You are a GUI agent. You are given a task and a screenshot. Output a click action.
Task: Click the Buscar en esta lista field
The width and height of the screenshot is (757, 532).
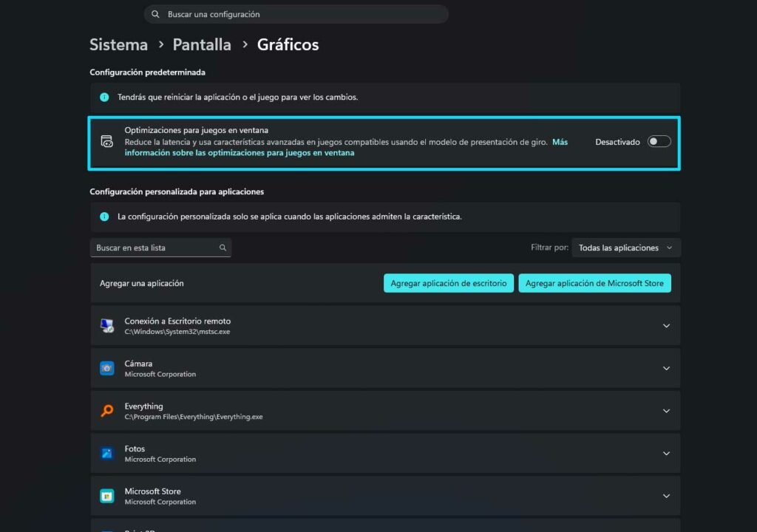[160, 248]
